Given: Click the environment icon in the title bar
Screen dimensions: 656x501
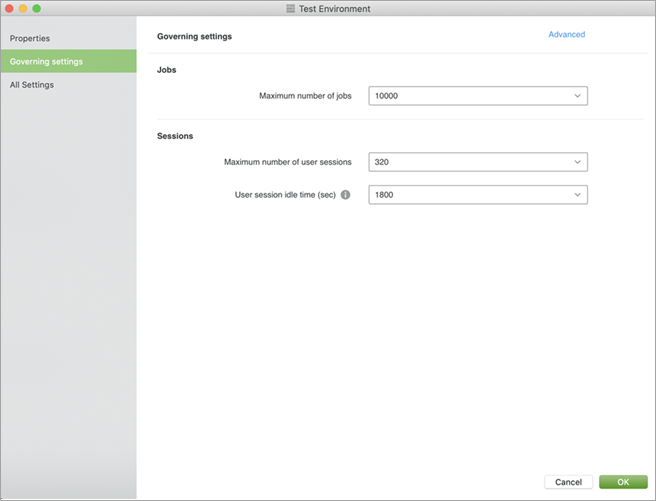Looking at the screenshot, I should 290,9.
